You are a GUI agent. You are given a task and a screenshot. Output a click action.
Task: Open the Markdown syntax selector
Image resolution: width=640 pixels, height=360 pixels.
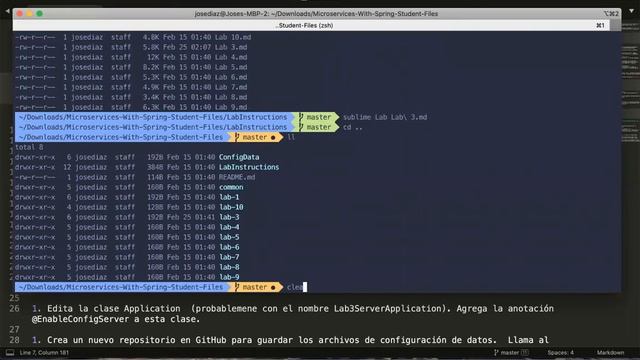(610, 353)
